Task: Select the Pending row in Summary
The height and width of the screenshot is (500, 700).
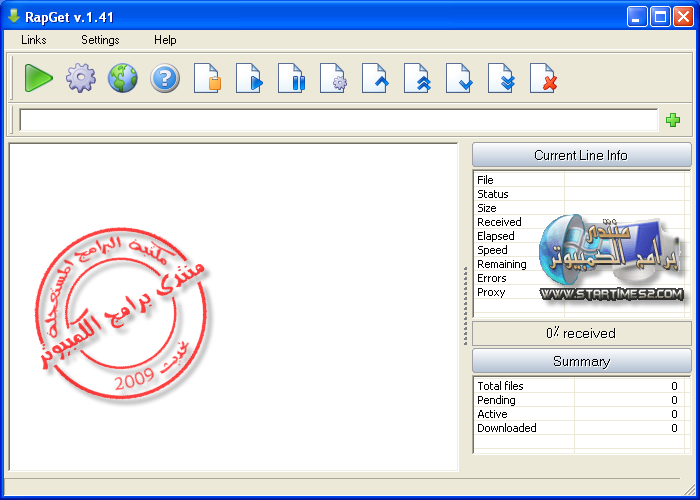Action: click(580, 400)
